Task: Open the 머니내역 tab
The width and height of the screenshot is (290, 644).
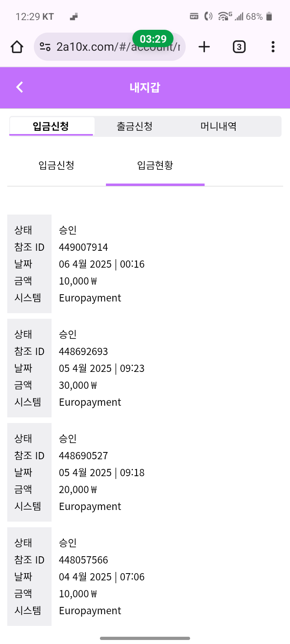Action: click(218, 126)
